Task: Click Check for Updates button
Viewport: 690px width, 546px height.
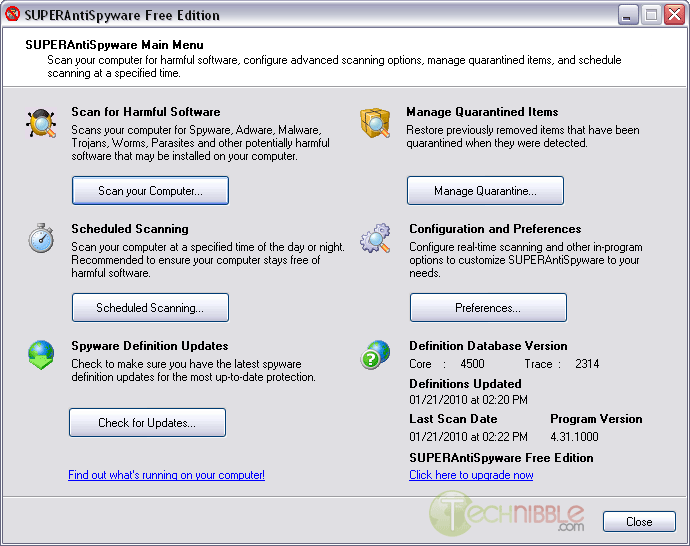Action: (147, 422)
